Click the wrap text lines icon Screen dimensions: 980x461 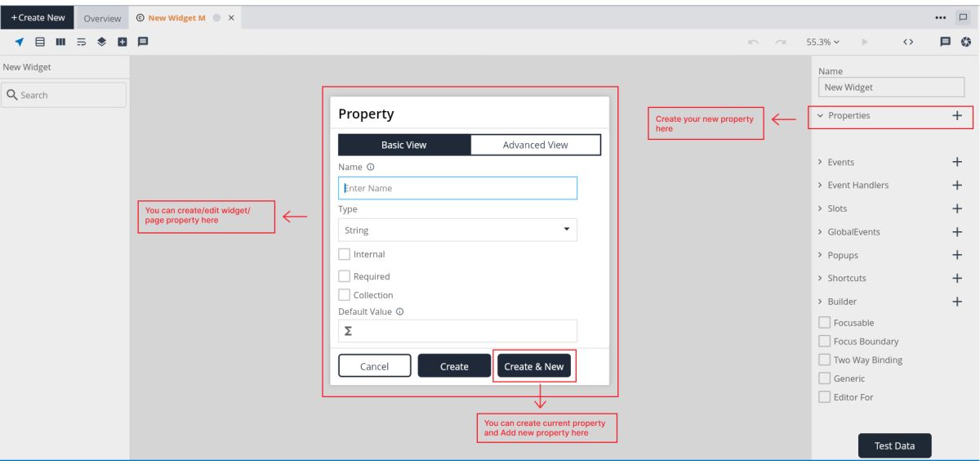(x=81, y=42)
